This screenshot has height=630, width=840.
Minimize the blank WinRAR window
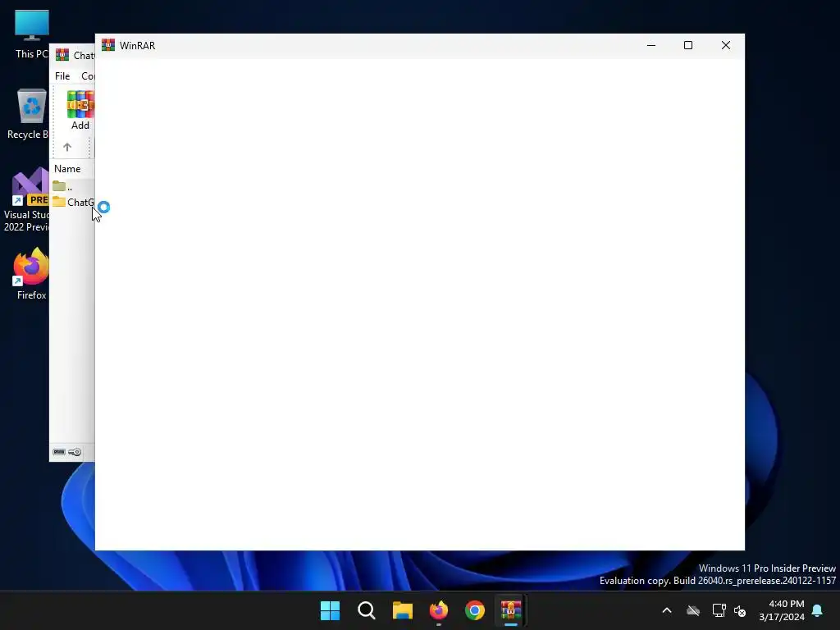[651, 46]
